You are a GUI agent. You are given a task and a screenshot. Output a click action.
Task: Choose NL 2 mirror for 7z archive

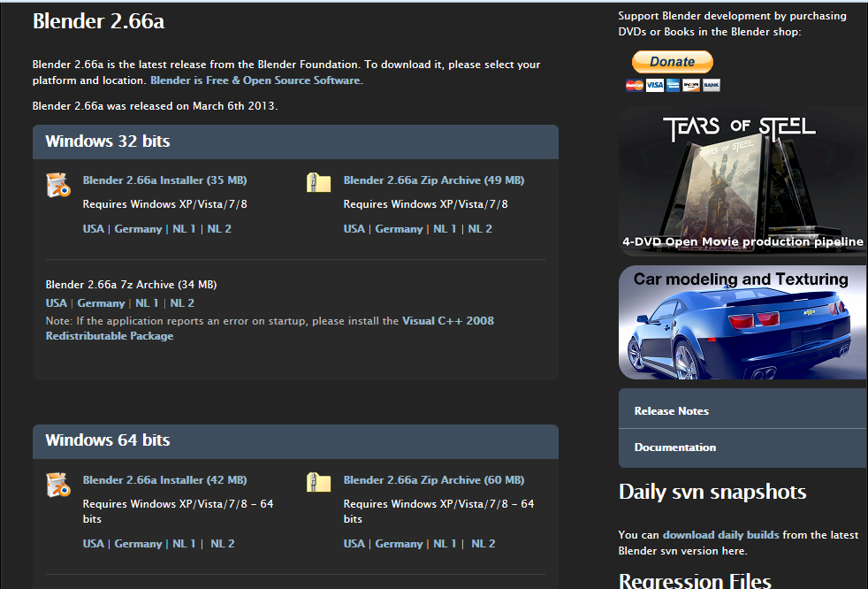(x=182, y=303)
